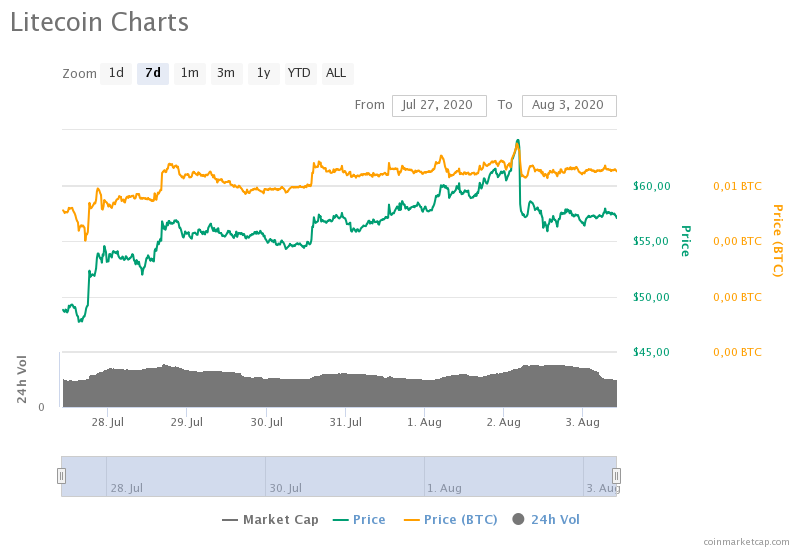The width and height of the screenshot is (800, 550).
Task: Select the 1d zoom range
Action: [x=116, y=73]
